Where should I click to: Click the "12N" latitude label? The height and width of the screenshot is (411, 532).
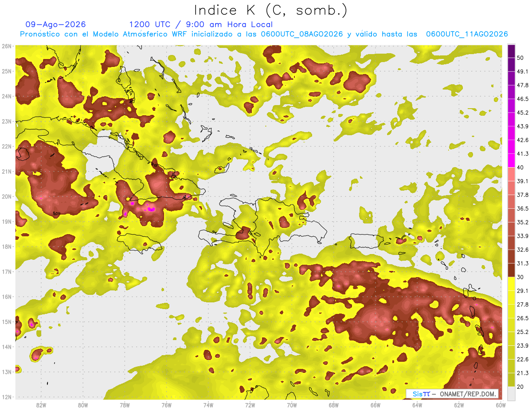point(7,397)
